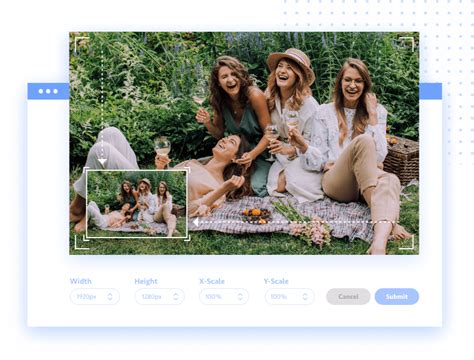The height and width of the screenshot is (360, 474).
Task: Click the Height label
Action: point(146,281)
